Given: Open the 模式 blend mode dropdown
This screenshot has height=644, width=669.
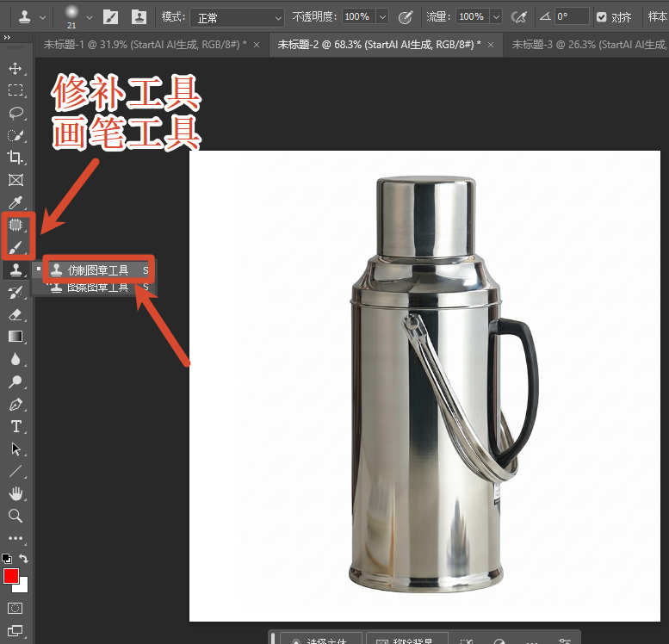Looking at the screenshot, I should pyautogui.click(x=238, y=17).
